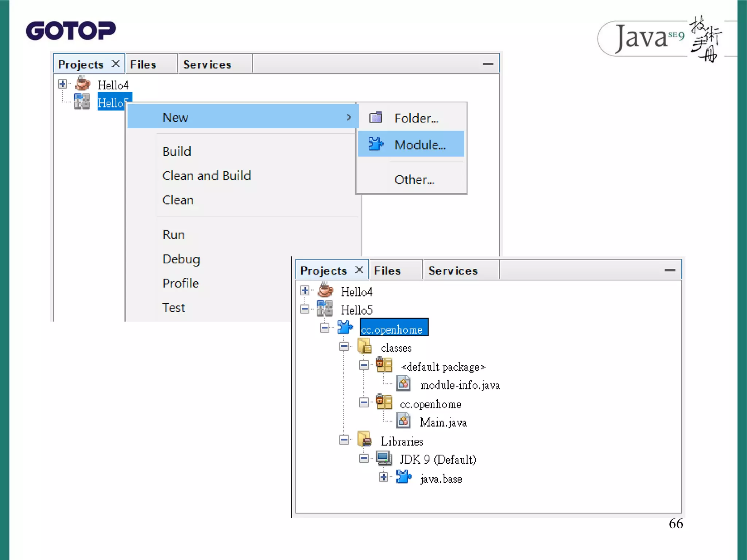
Task: Collapse the Hello5 project in lower panel
Action: (x=305, y=309)
